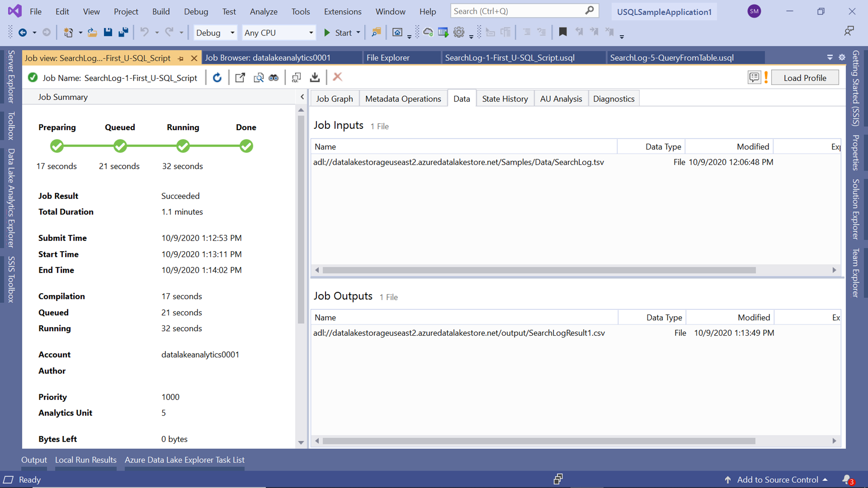Screen dimensions: 868x488
Task: Click the binoculars icon in job toolbar
Action: pos(273,78)
